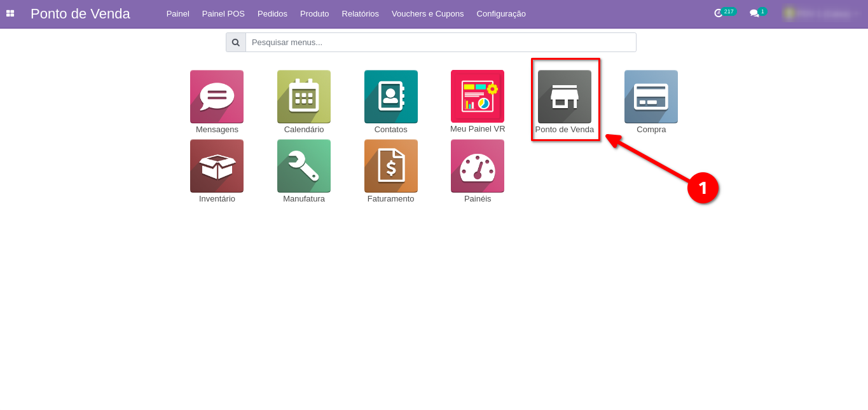This screenshot has width=868, height=410.
Task: Open the Faturamento invoice icon
Action: (390, 166)
